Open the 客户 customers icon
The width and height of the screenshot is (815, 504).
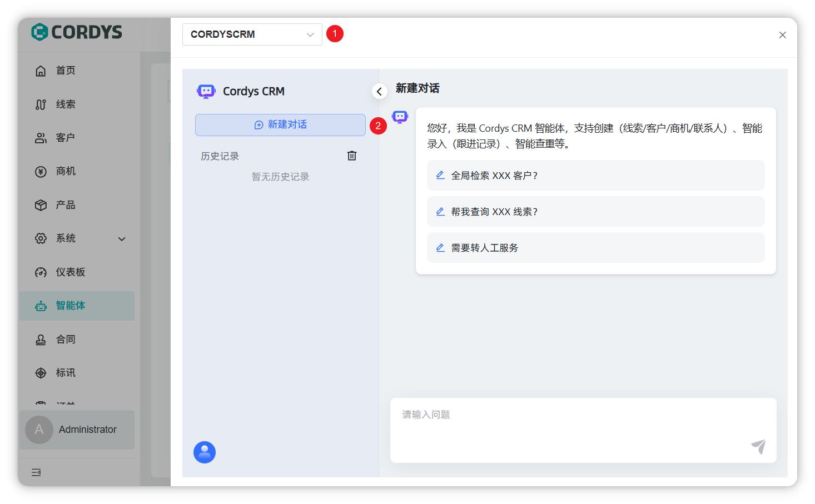coord(41,138)
